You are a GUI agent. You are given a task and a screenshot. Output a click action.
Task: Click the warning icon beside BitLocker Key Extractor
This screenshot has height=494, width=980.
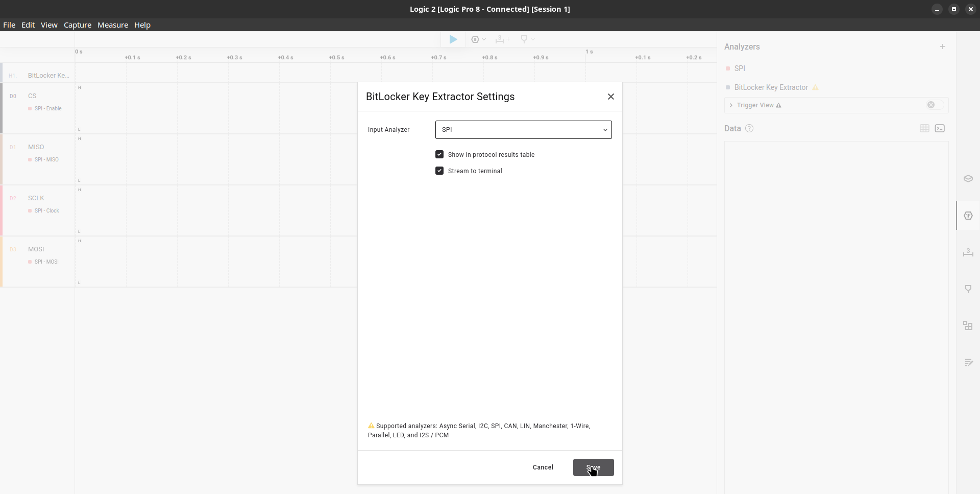pyautogui.click(x=815, y=87)
